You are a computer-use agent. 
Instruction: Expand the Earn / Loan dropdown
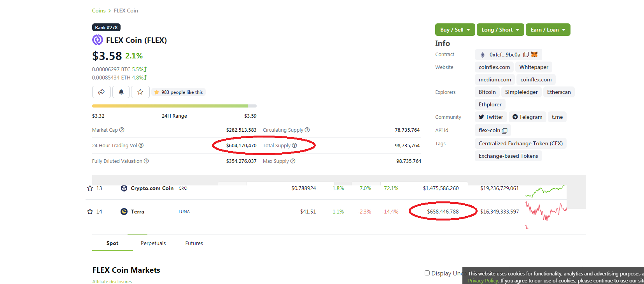[x=548, y=30]
